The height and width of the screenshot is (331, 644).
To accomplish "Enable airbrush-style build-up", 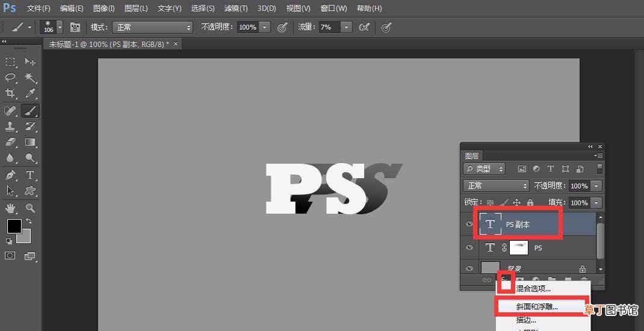I will click(x=364, y=27).
